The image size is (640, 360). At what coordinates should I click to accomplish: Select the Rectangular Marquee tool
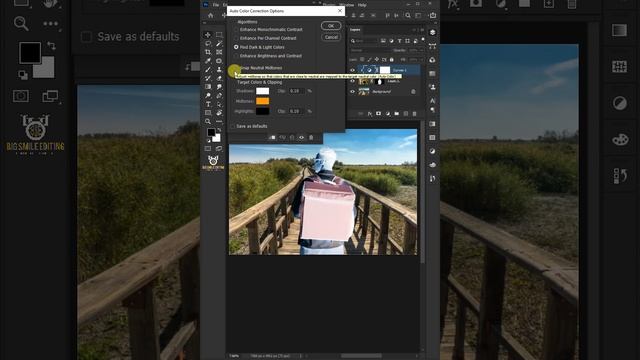click(219, 35)
